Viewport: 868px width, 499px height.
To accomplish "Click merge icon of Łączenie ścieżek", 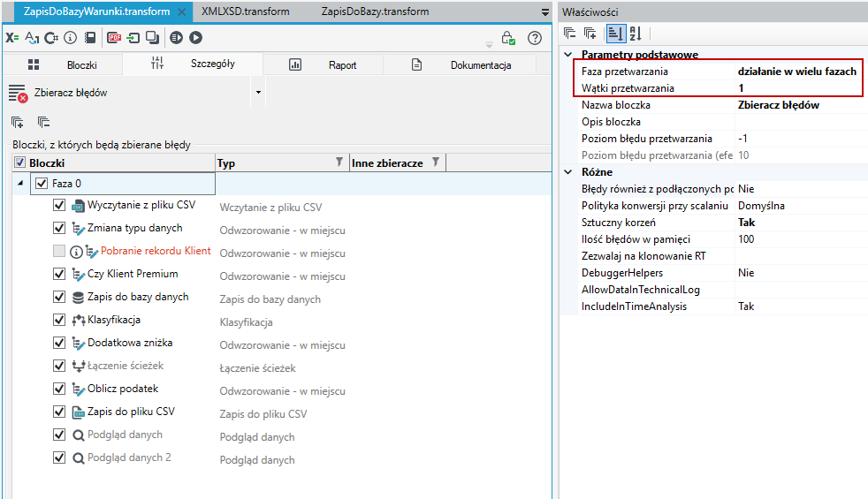I will [78, 367].
